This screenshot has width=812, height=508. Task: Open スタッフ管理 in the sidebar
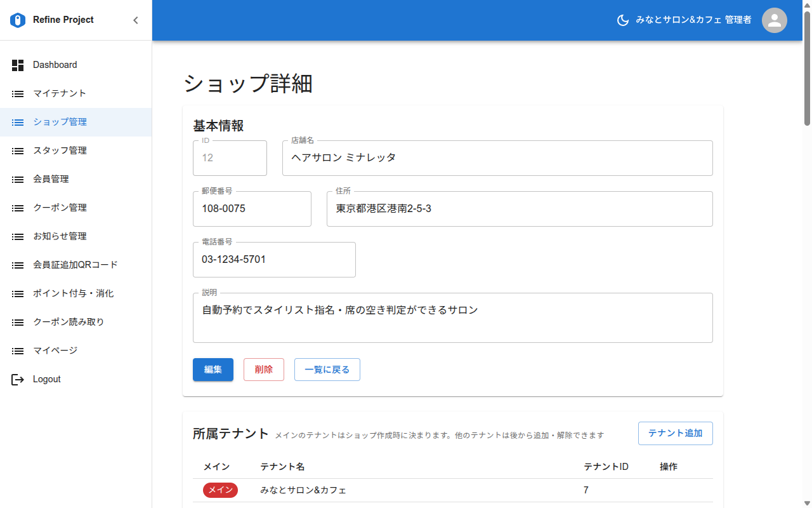pos(75,150)
